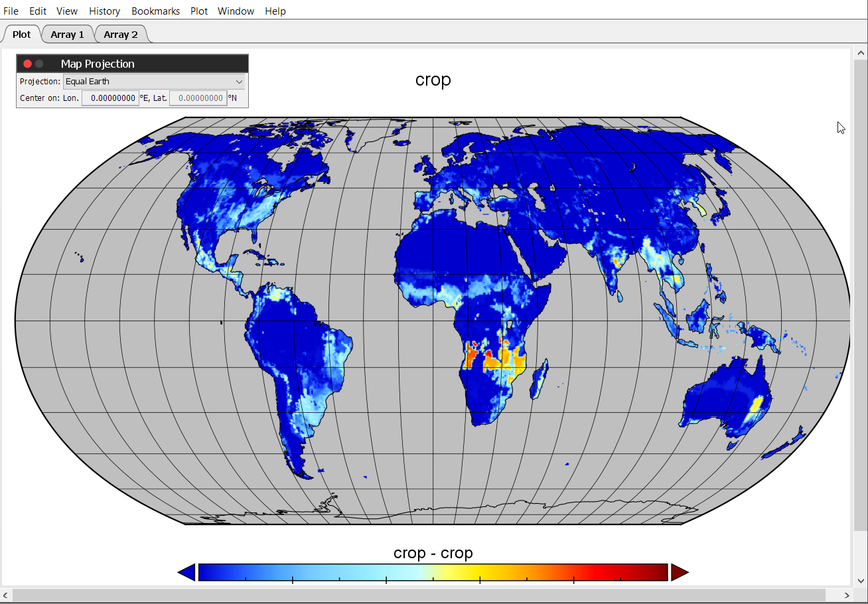Switch to the Array 2 tab
Viewport: 868px width, 604px height.
click(121, 34)
